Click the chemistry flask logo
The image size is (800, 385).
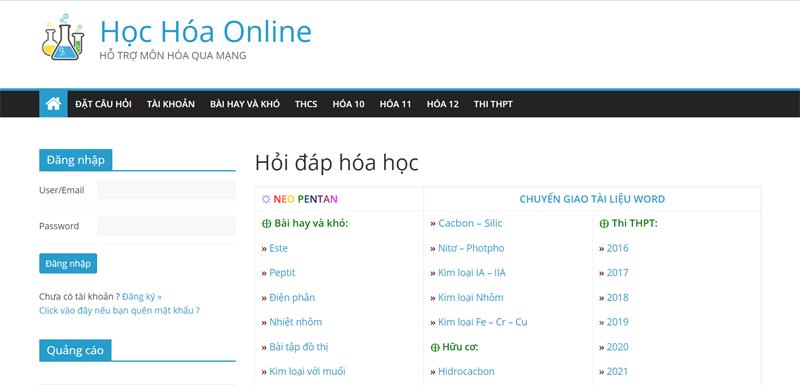(x=63, y=38)
